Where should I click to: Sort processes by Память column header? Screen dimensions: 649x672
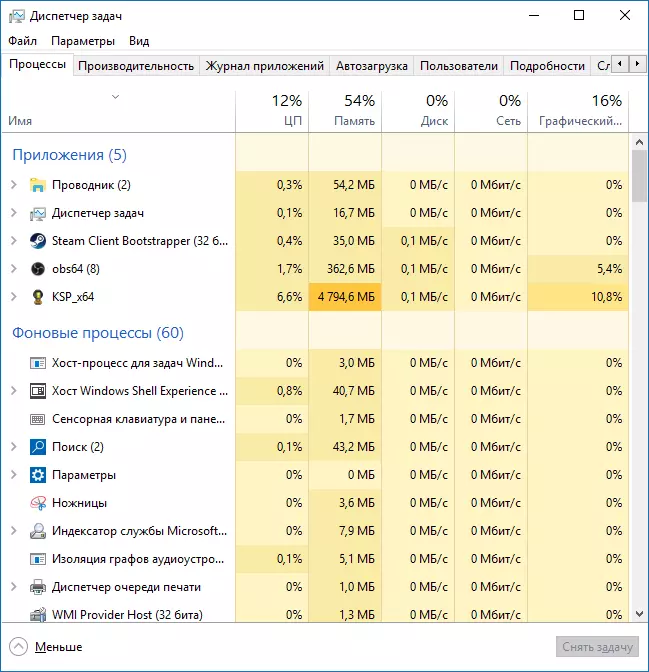click(345, 110)
